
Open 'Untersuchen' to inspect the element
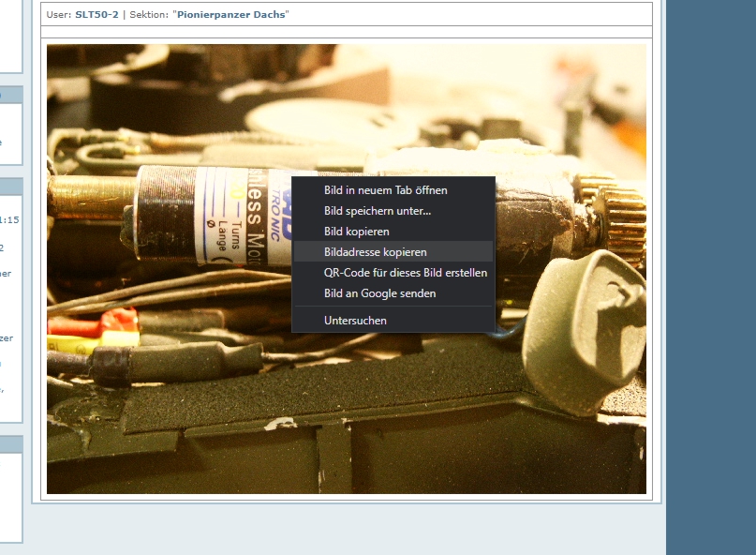point(355,321)
